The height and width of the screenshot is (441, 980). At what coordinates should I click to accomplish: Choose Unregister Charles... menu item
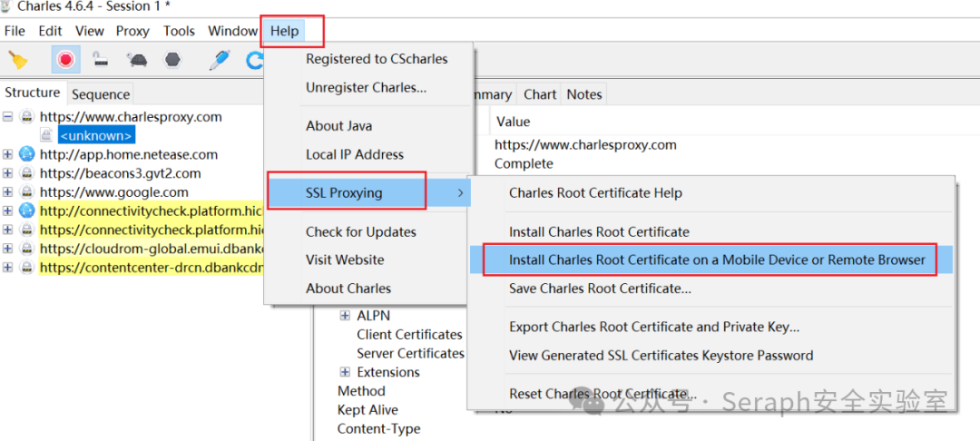pyautogui.click(x=368, y=88)
